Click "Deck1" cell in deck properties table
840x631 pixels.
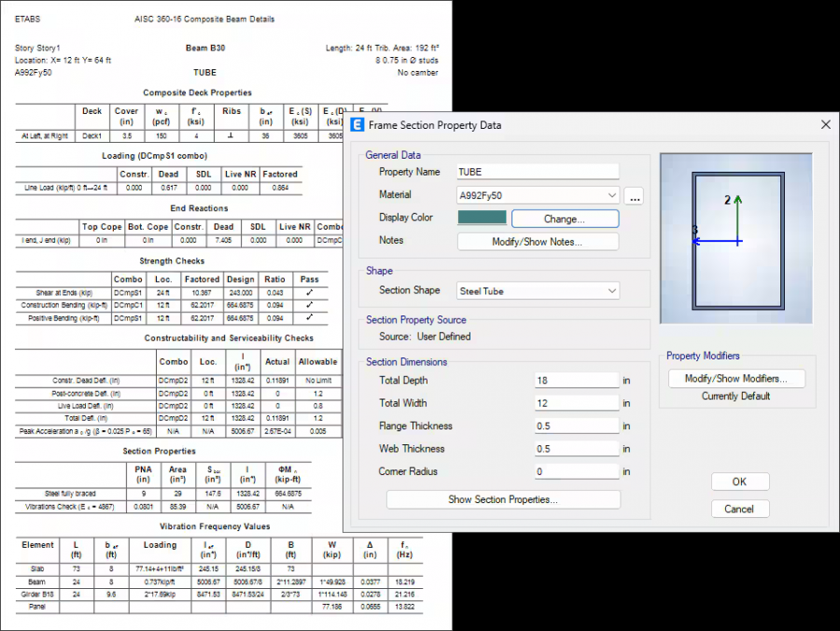(91, 136)
